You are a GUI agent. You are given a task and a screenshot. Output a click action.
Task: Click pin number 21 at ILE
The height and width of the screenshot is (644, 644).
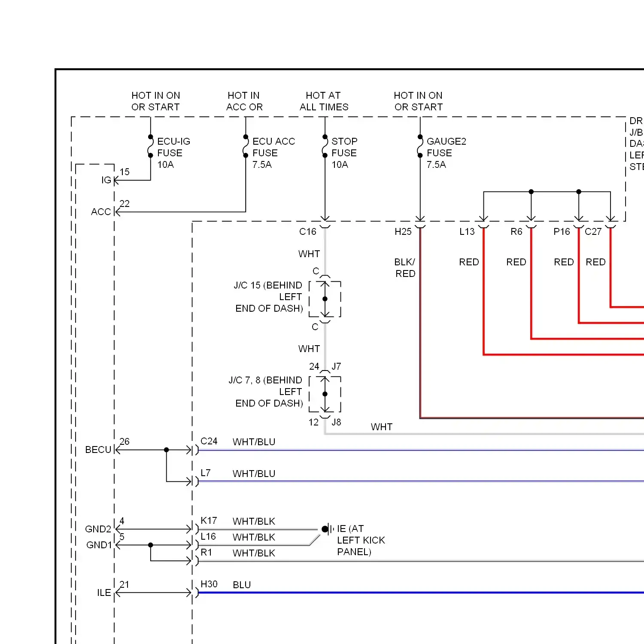coord(125,584)
